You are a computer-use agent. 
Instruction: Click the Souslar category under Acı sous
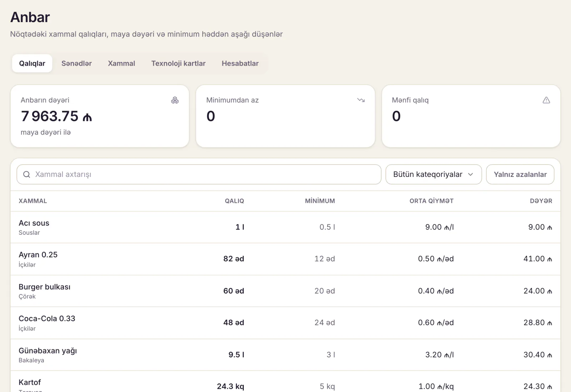(x=29, y=233)
